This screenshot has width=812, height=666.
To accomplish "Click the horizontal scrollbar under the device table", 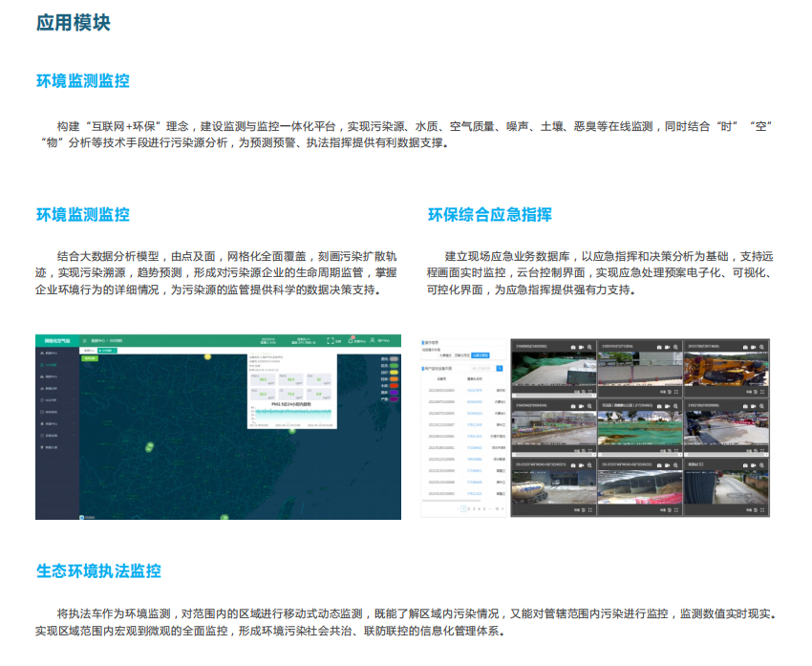I will pos(451,501).
